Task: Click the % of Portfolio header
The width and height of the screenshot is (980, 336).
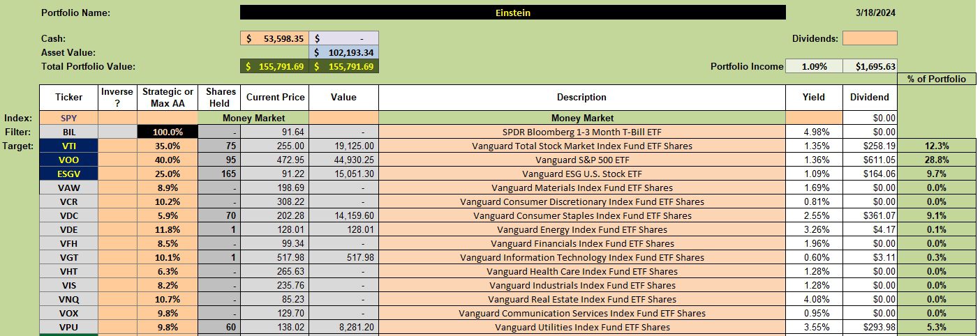Action: point(936,79)
